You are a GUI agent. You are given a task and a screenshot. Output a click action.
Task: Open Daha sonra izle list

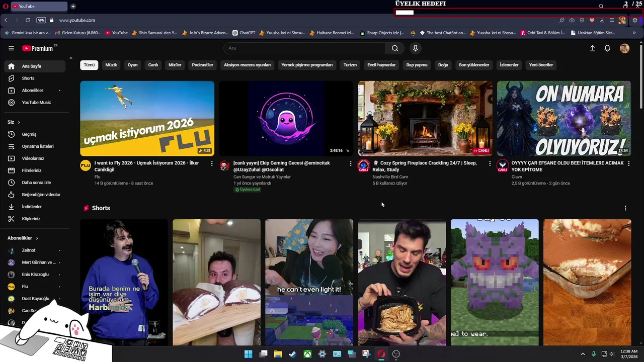pyautogui.click(x=35, y=183)
